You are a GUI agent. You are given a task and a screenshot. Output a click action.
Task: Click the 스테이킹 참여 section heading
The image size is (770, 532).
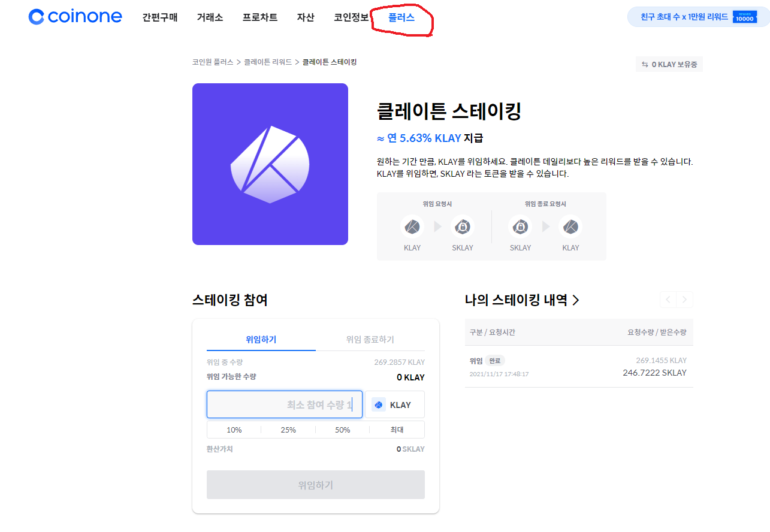pos(230,300)
